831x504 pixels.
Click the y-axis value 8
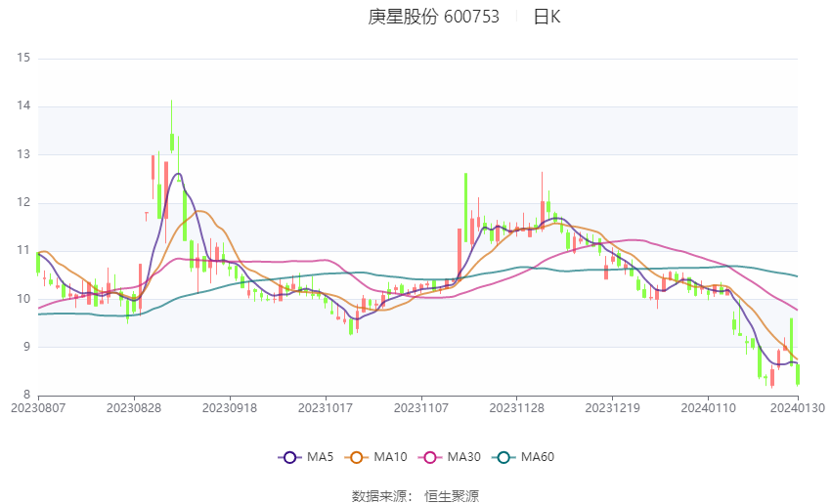pyautogui.click(x=26, y=395)
